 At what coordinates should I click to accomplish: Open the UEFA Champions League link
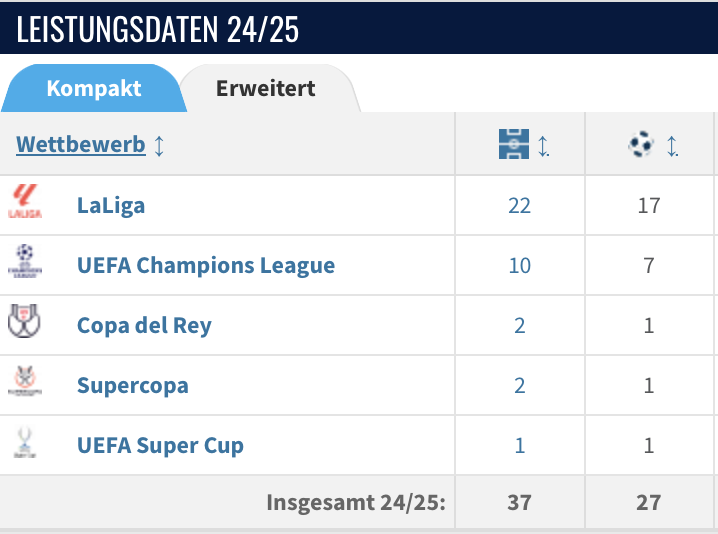pos(206,266)
